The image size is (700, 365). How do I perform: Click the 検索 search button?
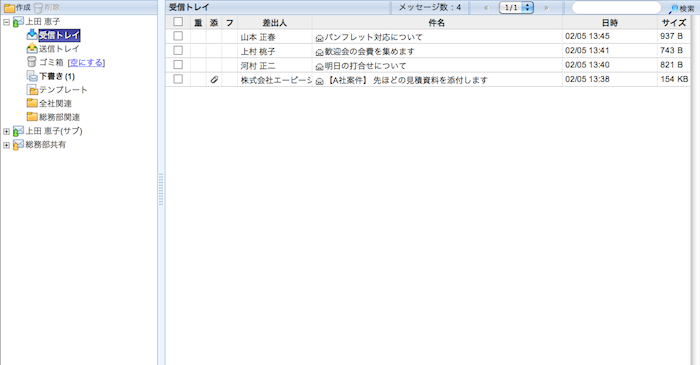pyautogui.click(x=683, y=8)
